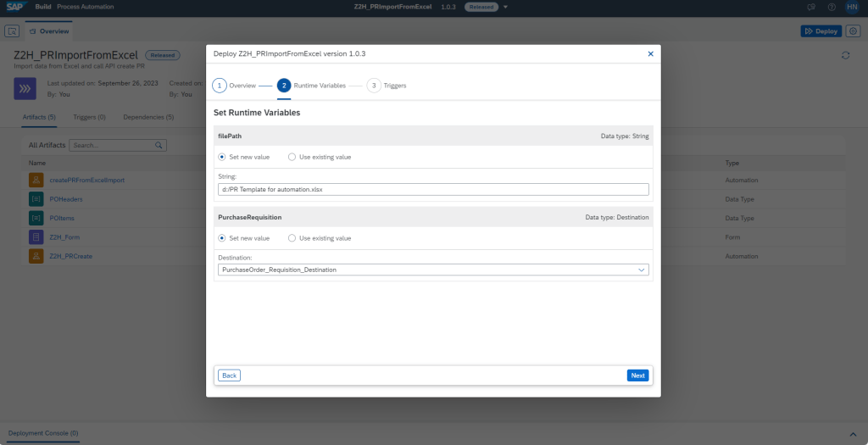The height and width of the screenshot is (445, 868).
Task: Click the search magnifier in All Artifacts
Action: coord(159,146)
